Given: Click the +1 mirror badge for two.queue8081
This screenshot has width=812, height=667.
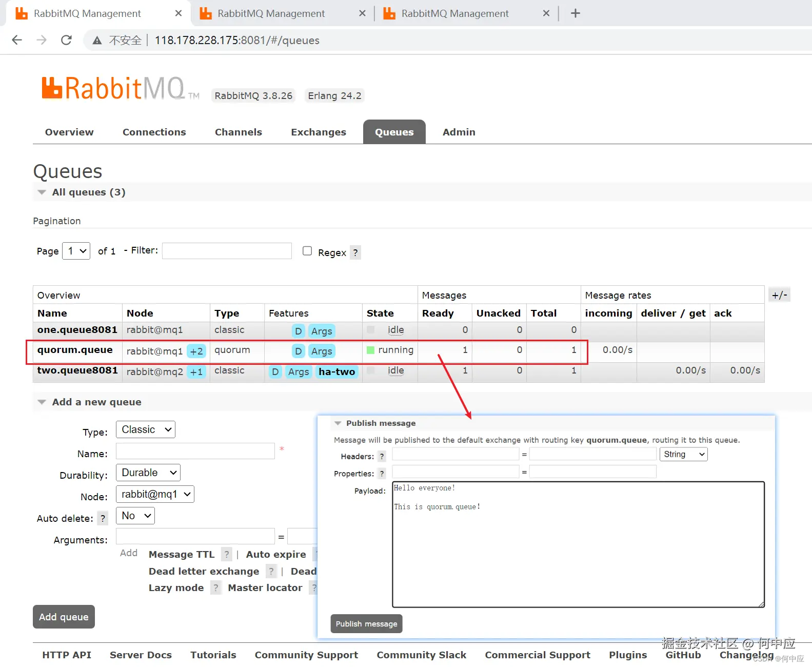Looking at the screenshot, I should click(196, 371).
